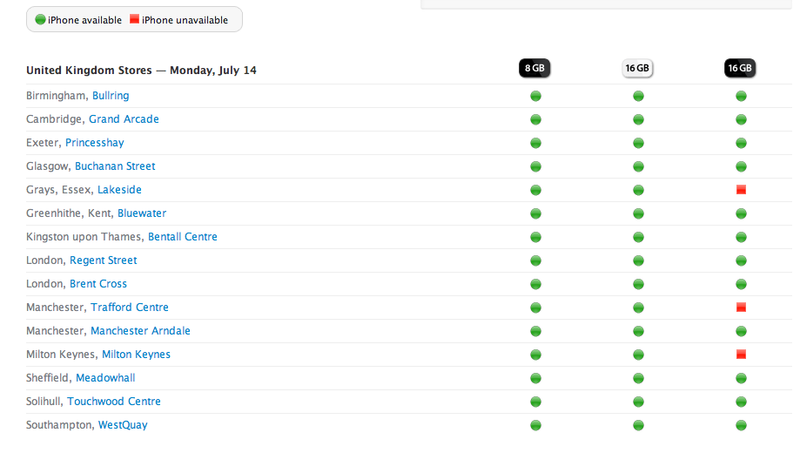Click the 'iPhone available' legend text
800x453 pixels.
[85, 20]
